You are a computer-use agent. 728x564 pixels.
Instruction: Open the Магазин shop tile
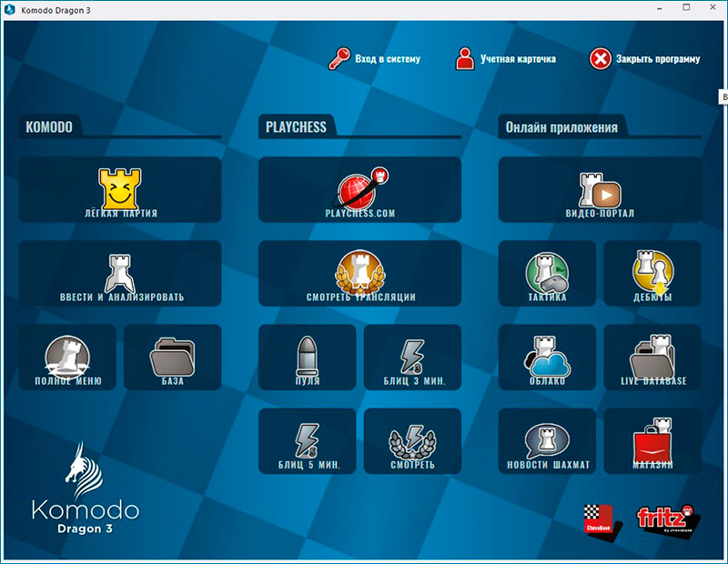(652, 440)
